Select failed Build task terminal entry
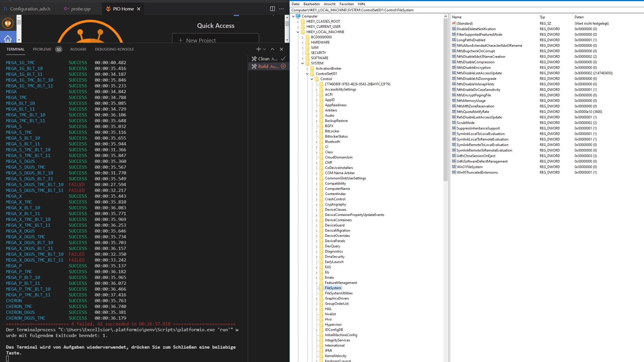The width and height of the screenshot is (644, 362). pos(268,66)
